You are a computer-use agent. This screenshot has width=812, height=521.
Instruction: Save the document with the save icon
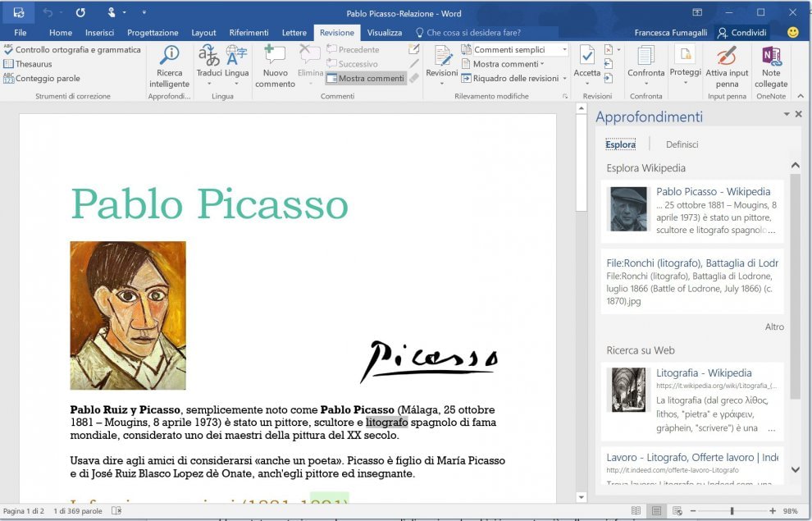19,13
